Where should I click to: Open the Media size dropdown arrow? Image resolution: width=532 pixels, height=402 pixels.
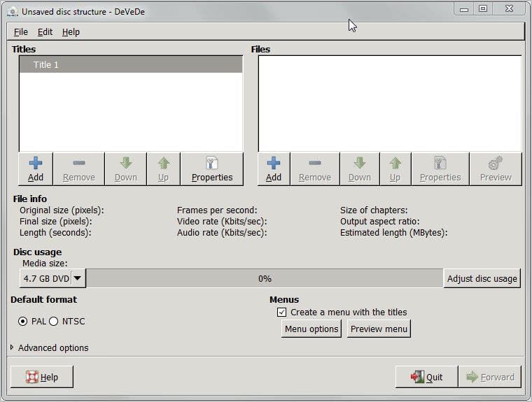click(x=78, y=278)
